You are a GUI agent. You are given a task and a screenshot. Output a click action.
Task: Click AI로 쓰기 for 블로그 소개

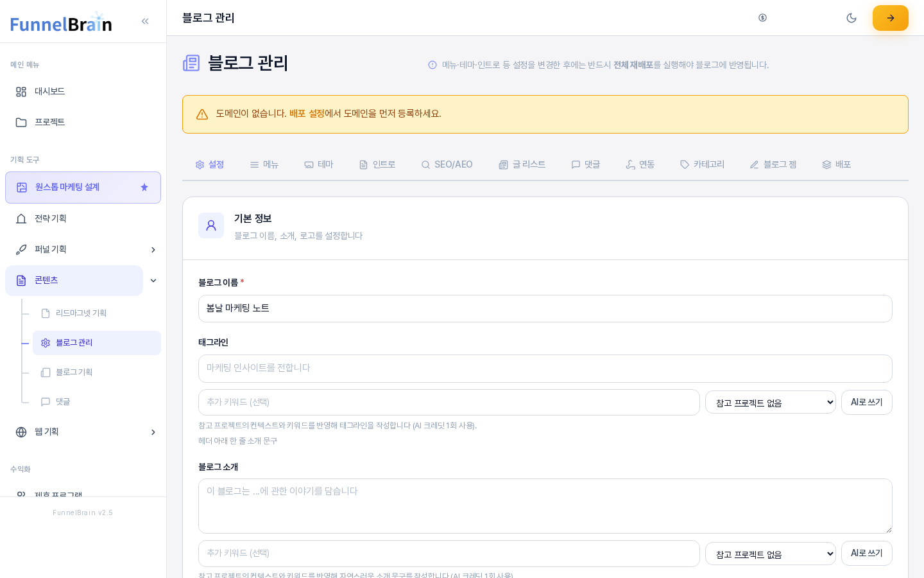(867, 554)
